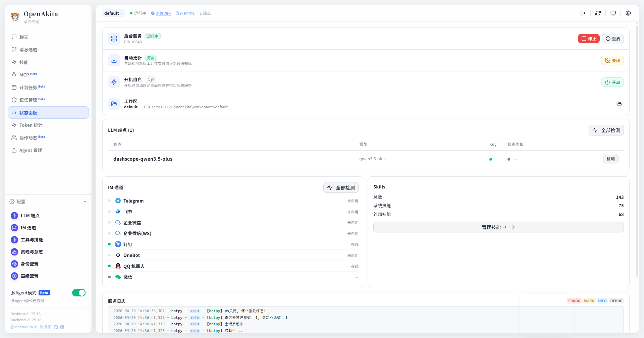Open the default workspace dropdown

tap(113, 13)
